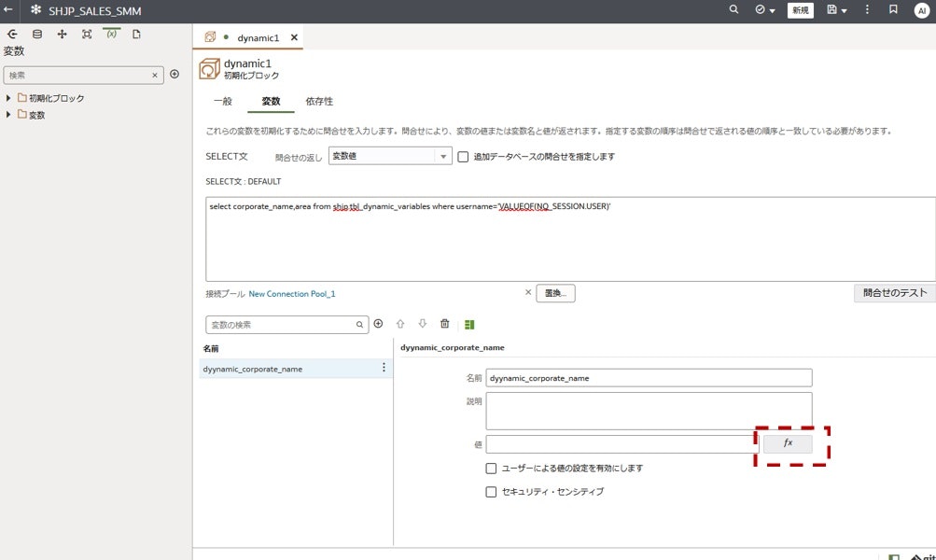The height and width of the screenshot is (560, 936).
Task: Click into the SELECT statement text area
Action: (571, 239)
